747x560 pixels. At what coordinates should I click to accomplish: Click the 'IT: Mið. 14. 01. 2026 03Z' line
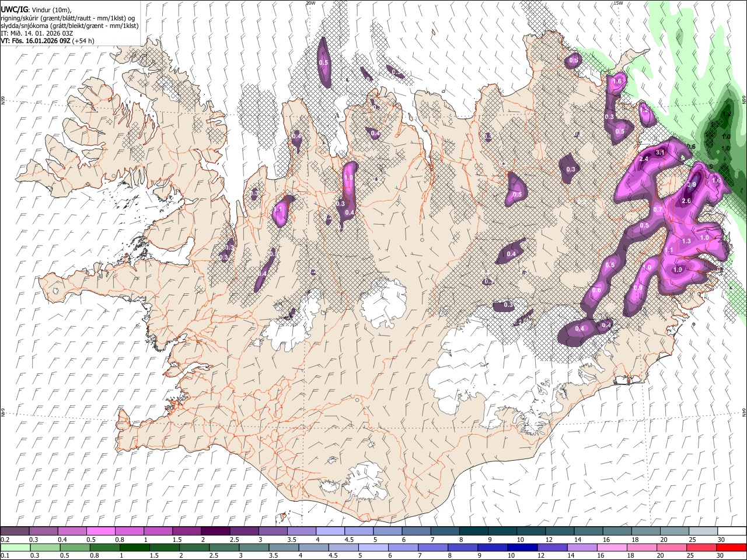click(x=37, y=33)
